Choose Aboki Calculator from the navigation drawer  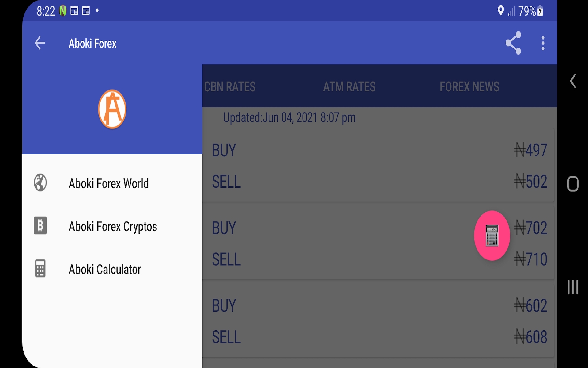coord(105,269)
